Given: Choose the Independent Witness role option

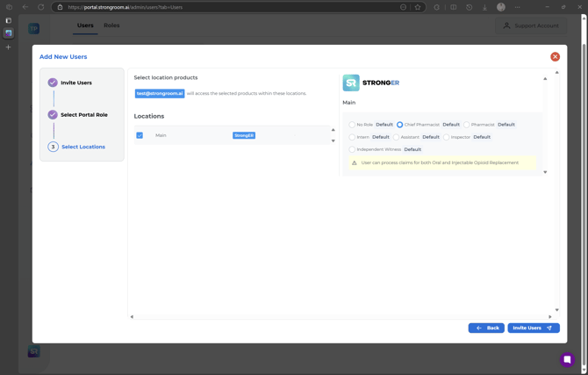Looking at the screenshot, I should pos(352,149).
